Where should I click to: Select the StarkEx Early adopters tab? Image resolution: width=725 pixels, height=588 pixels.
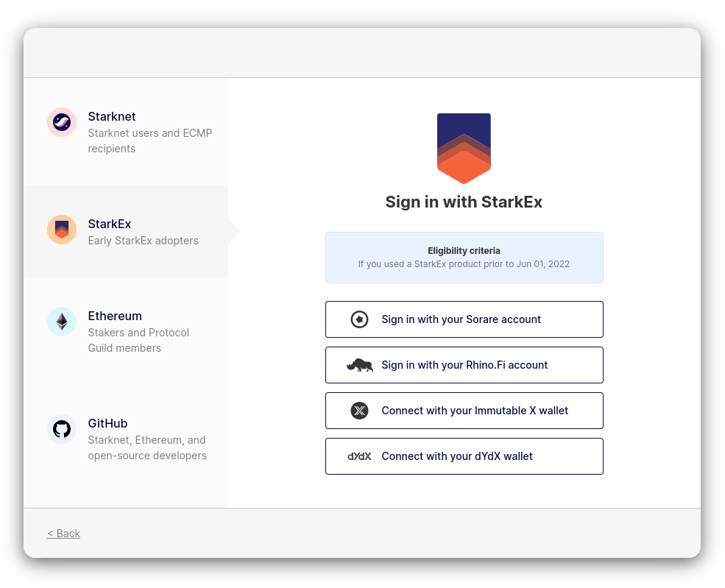pos(126,232)
